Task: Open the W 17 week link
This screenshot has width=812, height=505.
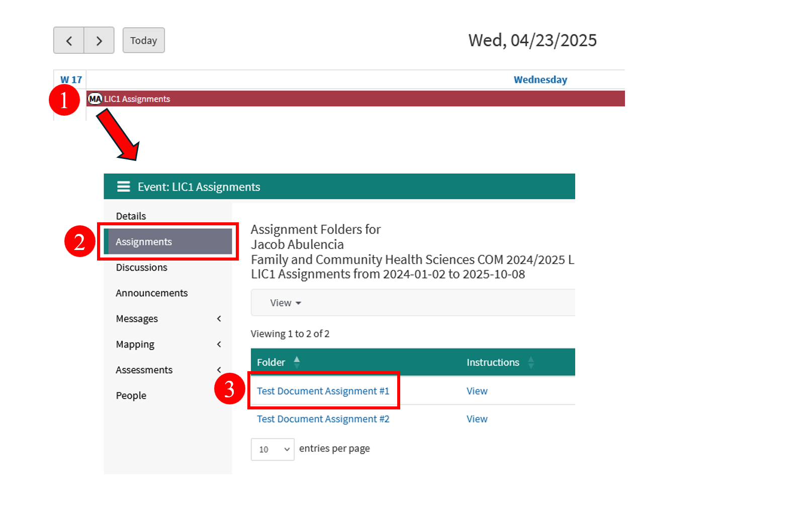Action: point(71,79)
